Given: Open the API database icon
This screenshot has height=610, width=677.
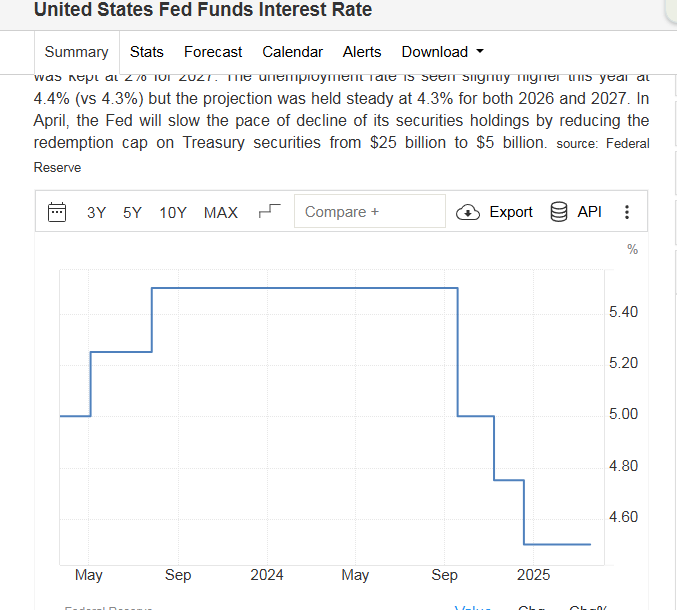Looking at the screenshot, I should pyautogui.click(x=559, y=212).
